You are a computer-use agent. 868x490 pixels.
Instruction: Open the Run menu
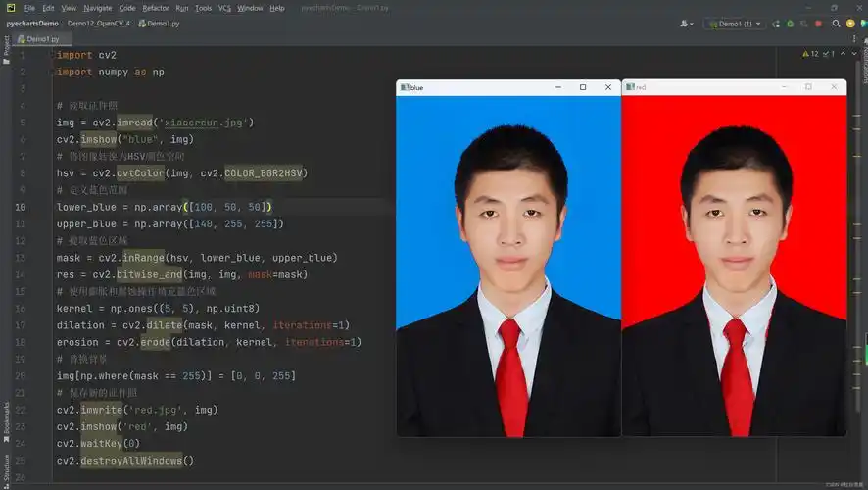pyautogui.click(x=181, y=8)
